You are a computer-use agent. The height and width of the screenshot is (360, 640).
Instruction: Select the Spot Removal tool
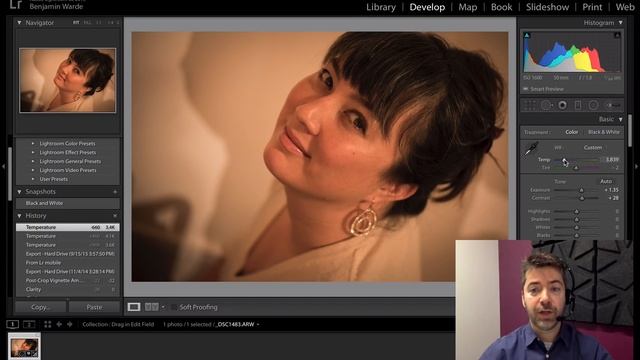(x=547, y=105)
